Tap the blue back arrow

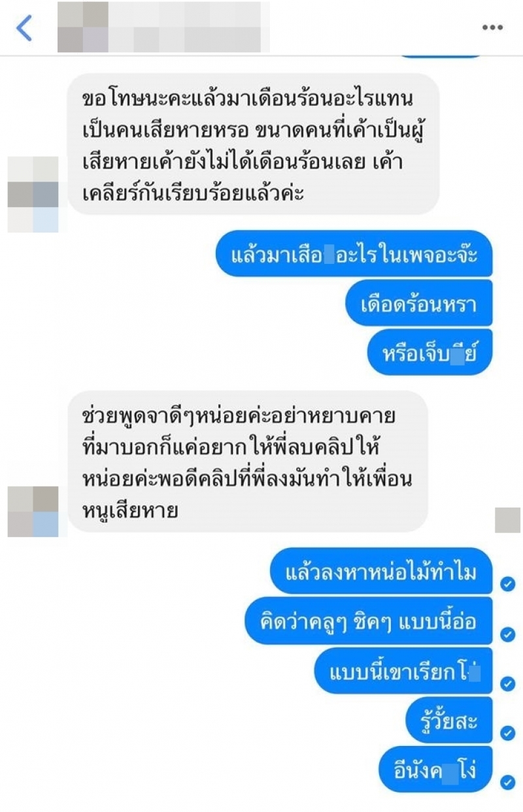tap(24, 28)
